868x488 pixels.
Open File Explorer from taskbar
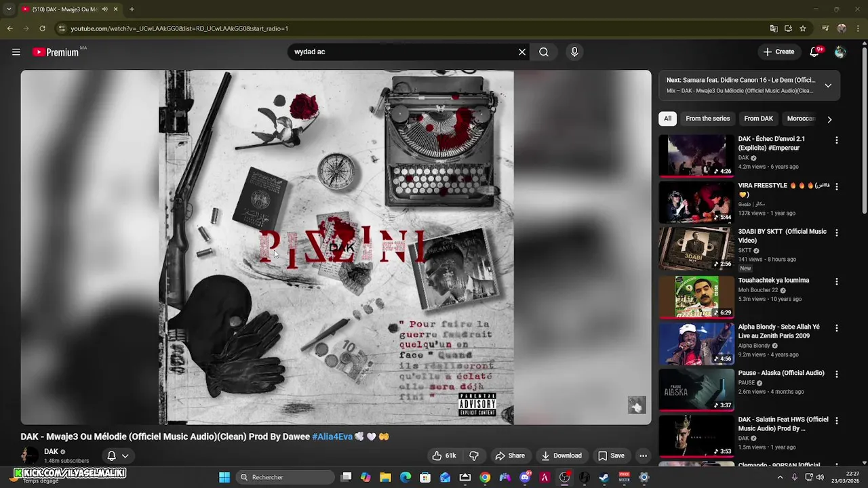tap(385, 477)
